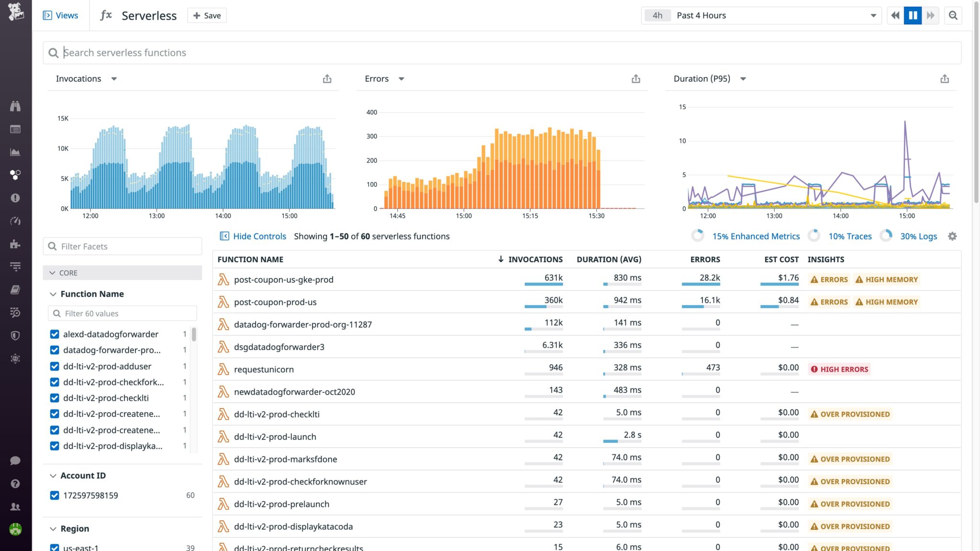980x551 pixels.
Task: Export the Duration (P95) graph
Action: [945, 79]
